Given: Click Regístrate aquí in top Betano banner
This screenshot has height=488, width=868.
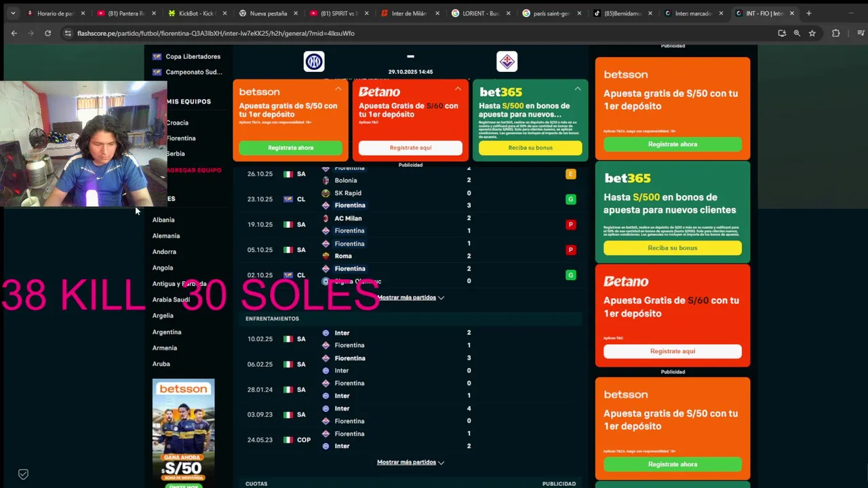Looking at the screenshot, I should click(410, 148).
